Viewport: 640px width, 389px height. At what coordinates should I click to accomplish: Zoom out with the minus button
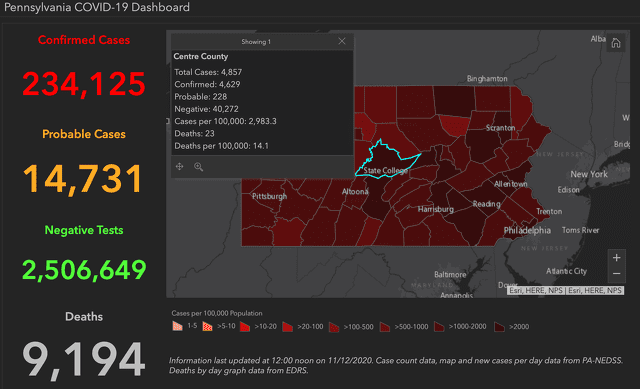coord(616,273)
